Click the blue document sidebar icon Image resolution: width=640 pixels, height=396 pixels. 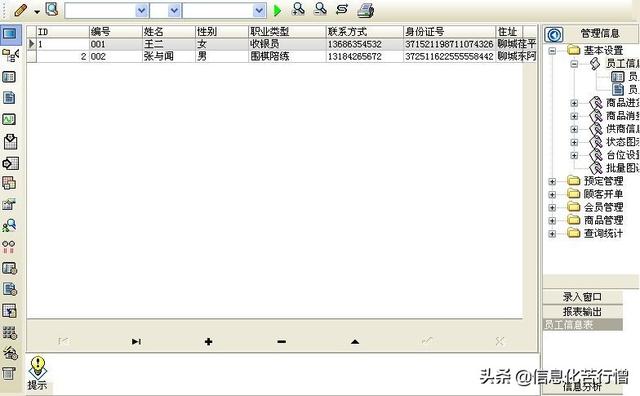pyautogui.click(x=9, y=98)
